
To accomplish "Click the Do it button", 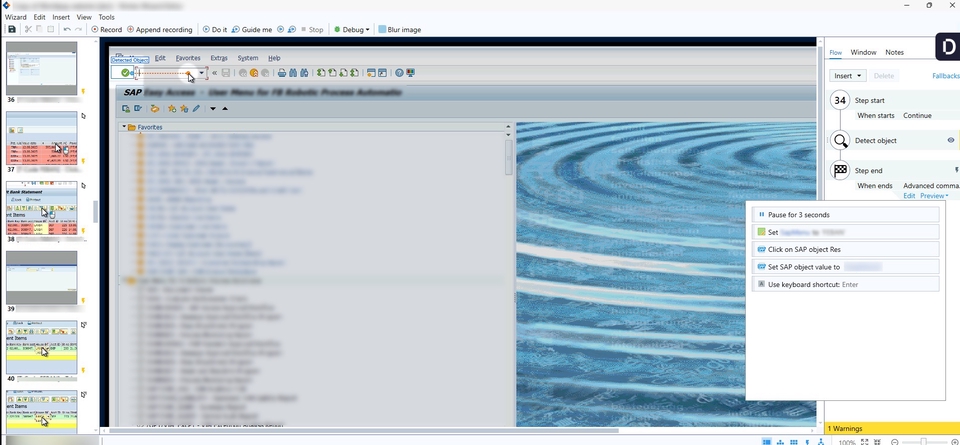I will (215, 30).
